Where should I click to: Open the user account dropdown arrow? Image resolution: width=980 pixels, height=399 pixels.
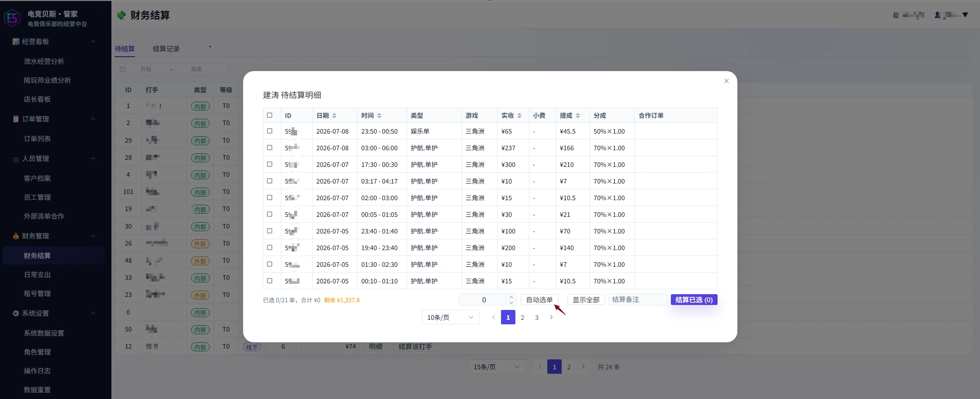click(965, 15)
